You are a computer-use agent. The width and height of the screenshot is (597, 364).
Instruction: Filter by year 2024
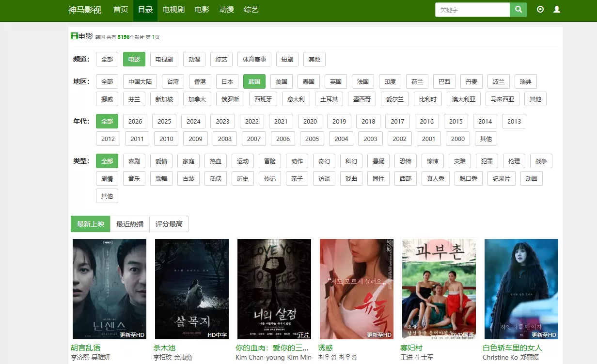point(193,121)
